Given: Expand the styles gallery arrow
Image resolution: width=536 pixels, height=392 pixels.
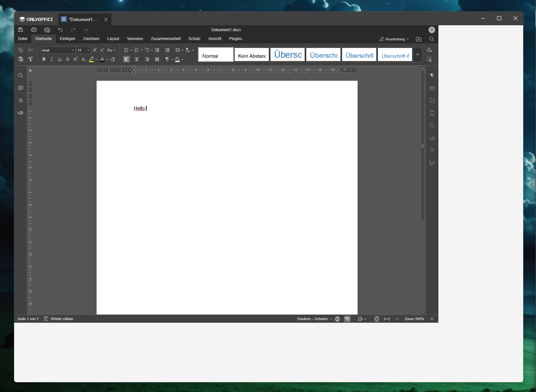Looking at the screenshot, I should pos(418,54).
